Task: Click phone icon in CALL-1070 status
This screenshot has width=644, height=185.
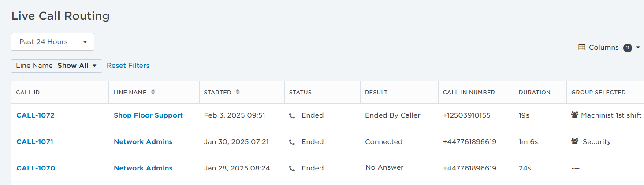Action: (292, 169)
